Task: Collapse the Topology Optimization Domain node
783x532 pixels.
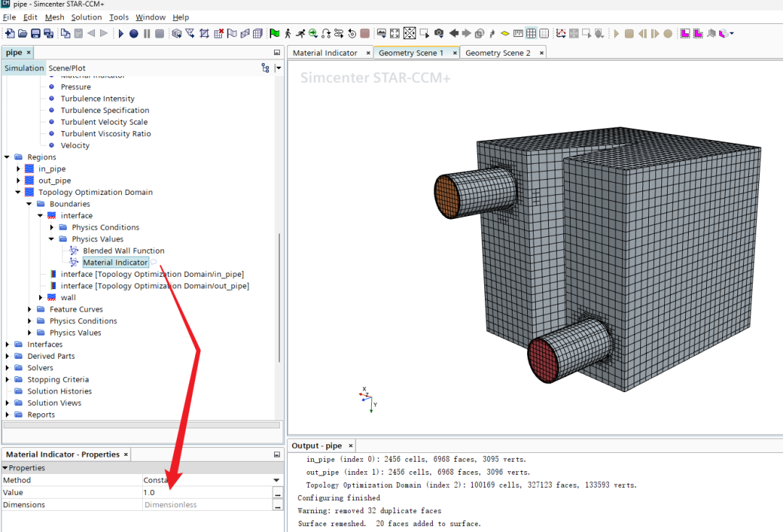Action: coord(18,192)
